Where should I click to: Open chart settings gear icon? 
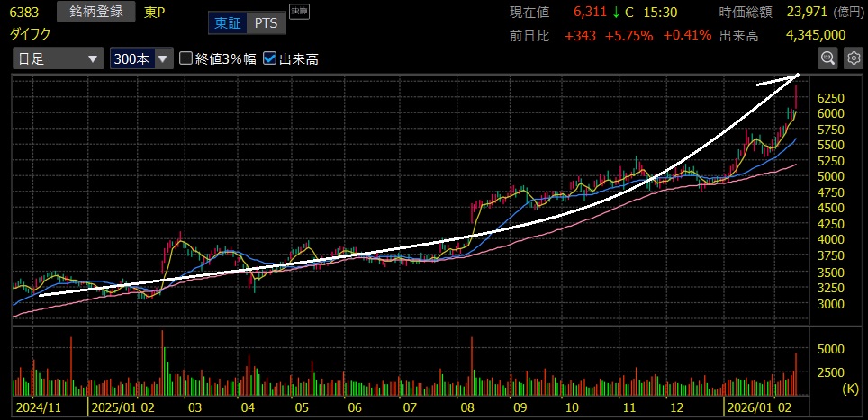click(x=854, y=58)
